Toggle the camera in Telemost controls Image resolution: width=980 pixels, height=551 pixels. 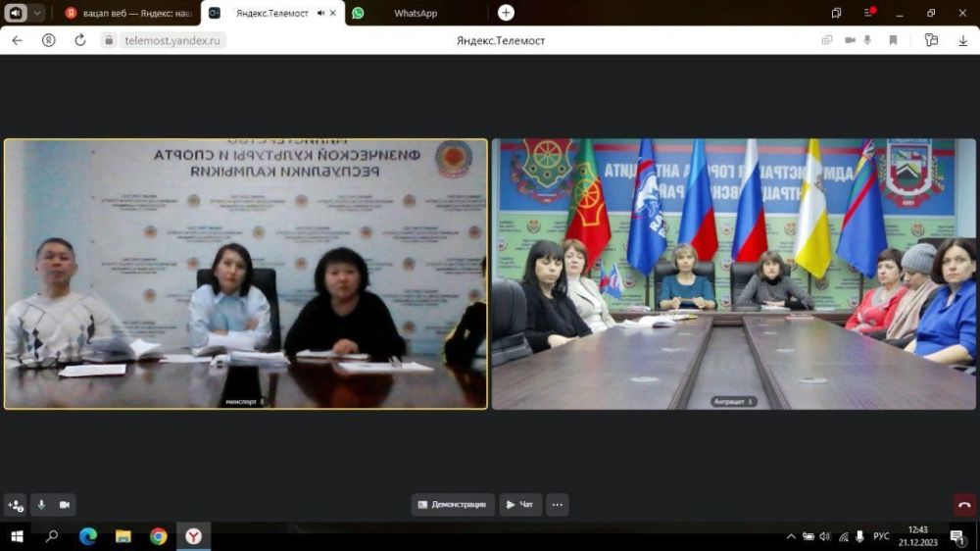point(65,505)
